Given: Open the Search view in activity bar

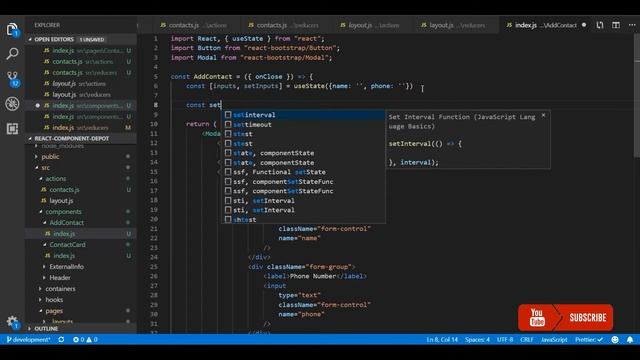Looking at the screenshot, I should [x=12, y=53].
